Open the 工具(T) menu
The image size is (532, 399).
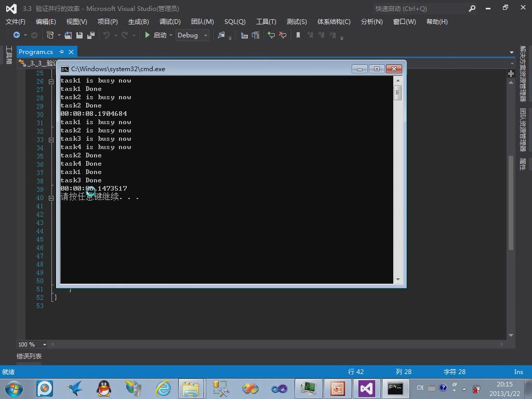coord(266,22)
